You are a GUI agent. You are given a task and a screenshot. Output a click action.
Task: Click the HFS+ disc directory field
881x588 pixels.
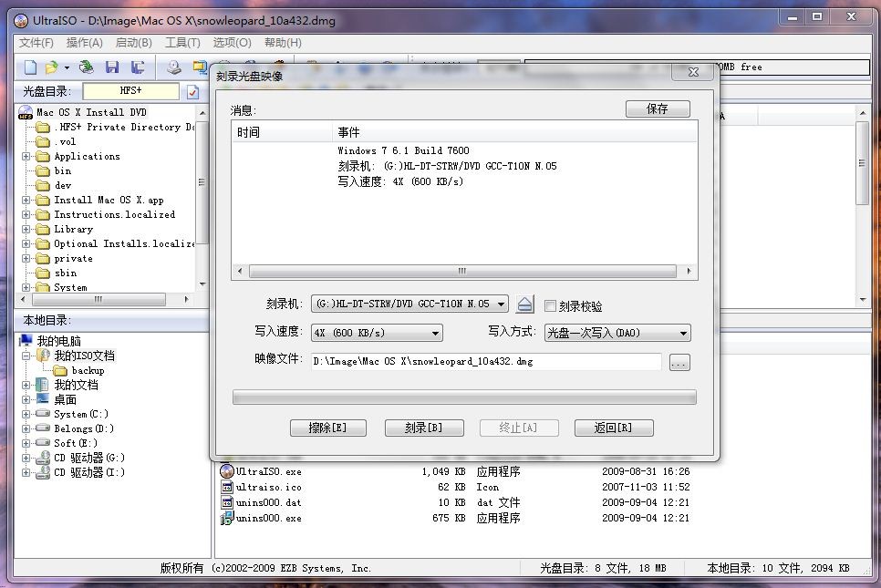(131, 91)
